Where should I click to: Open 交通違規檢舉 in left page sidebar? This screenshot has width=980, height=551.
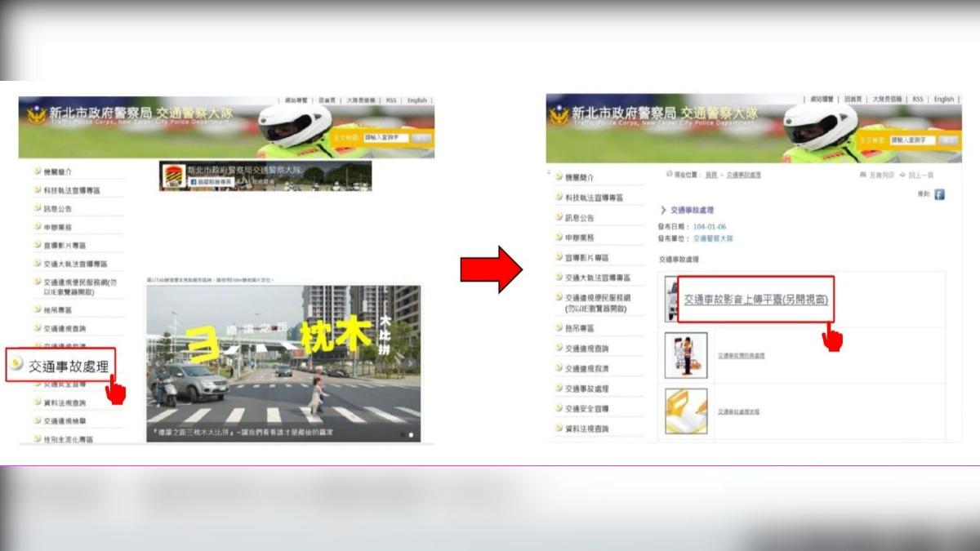coord(65,420)
